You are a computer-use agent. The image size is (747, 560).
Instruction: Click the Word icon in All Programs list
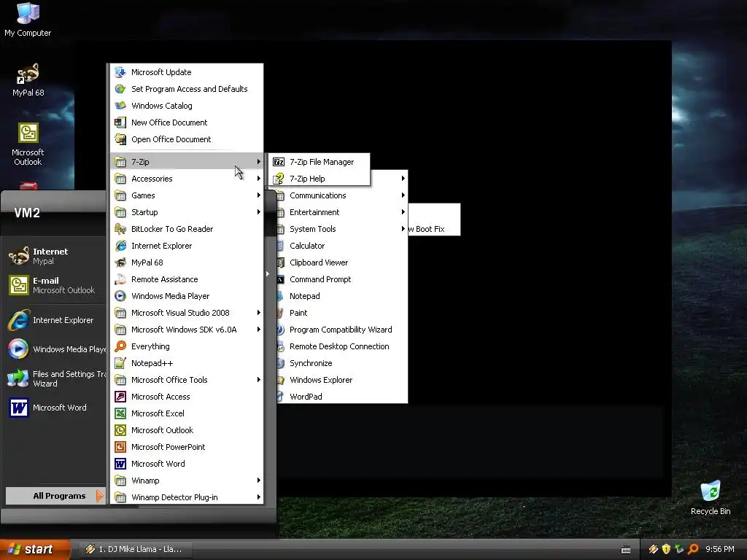coord(120,464)
